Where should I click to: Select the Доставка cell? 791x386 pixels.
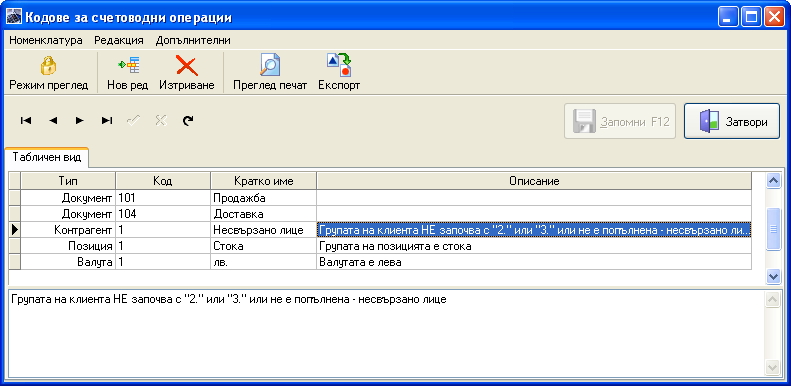263,214
